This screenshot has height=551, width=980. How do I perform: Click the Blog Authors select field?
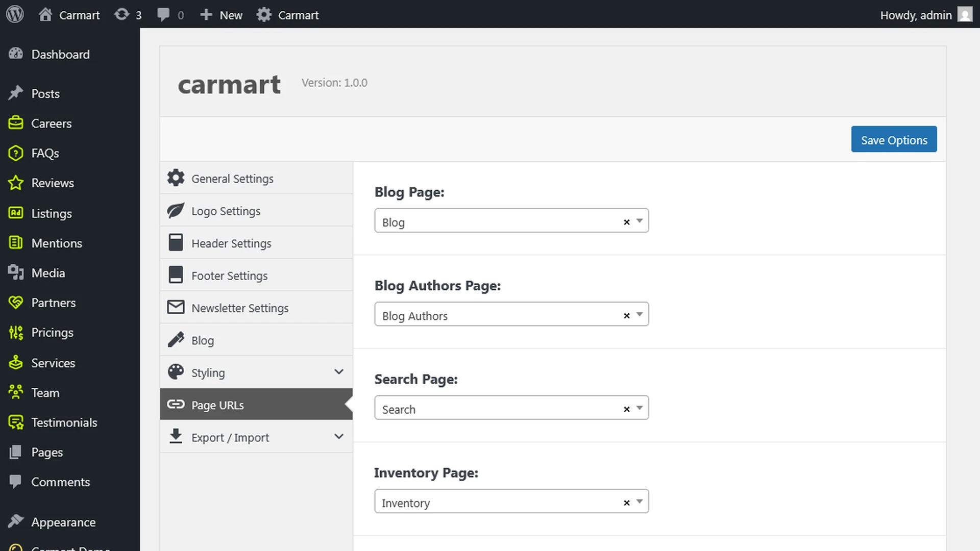pyautogui.click(x=511, y=314)
